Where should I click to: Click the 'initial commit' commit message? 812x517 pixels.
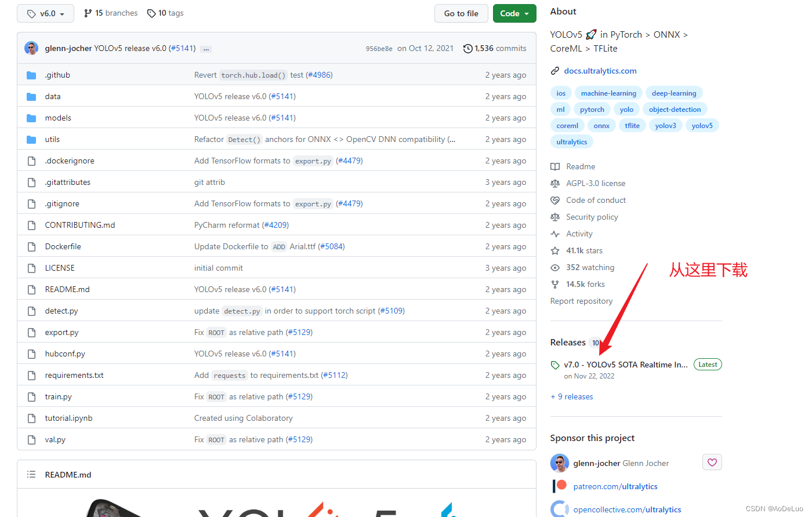coord(219,268)
